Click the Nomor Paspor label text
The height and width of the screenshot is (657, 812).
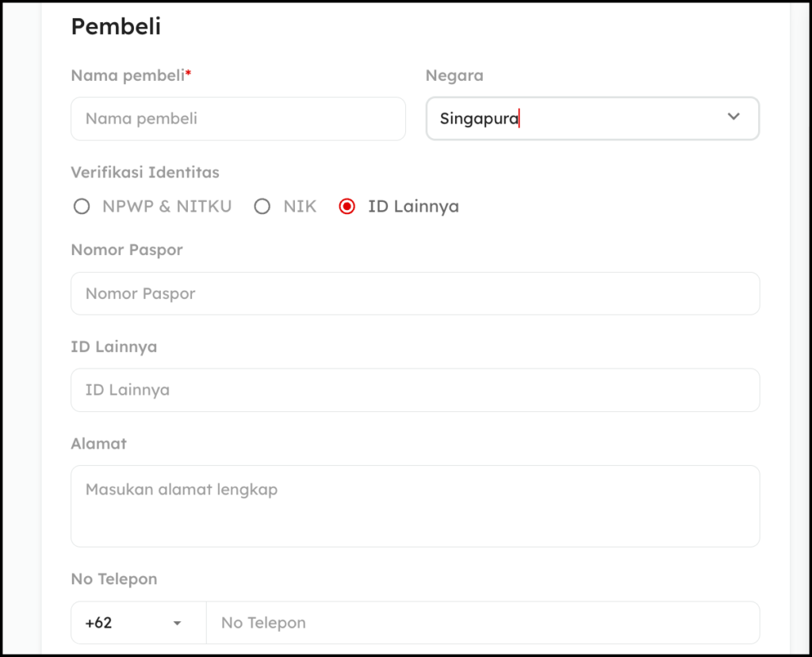(127, 250)
